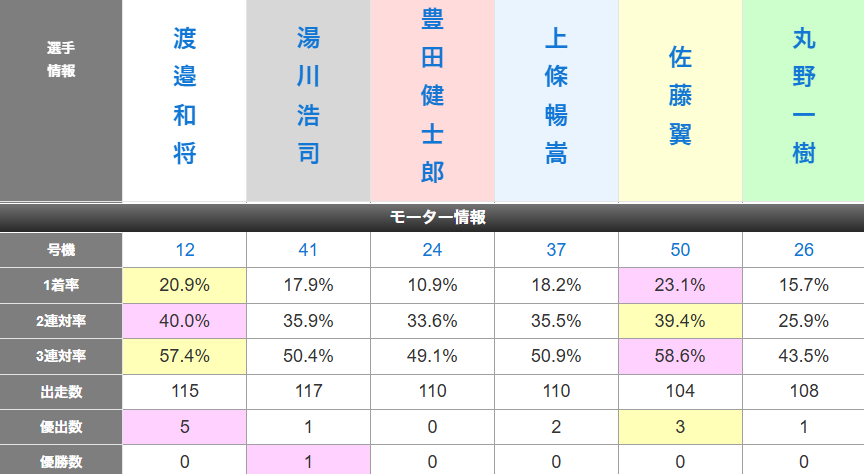
Task: Click motor number 37 link
Action: point(557,250)
